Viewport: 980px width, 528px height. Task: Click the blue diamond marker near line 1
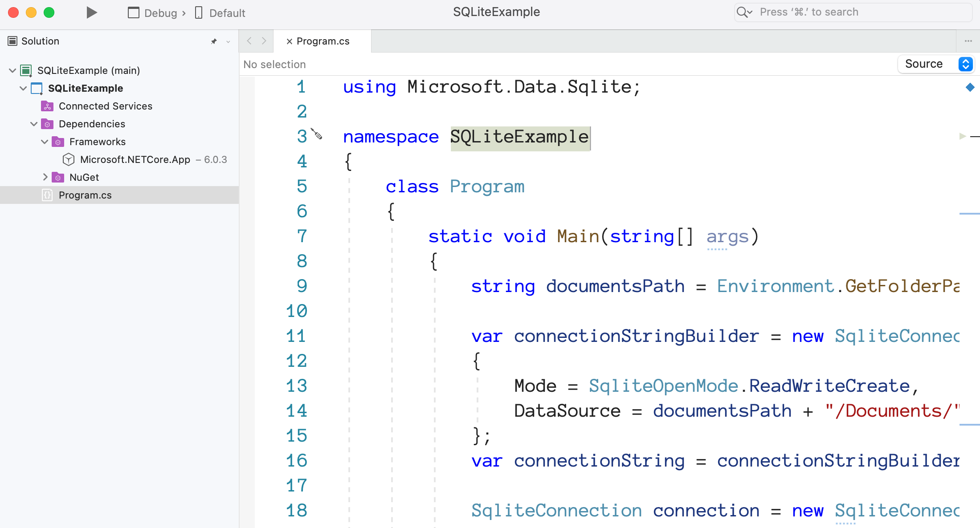(971, 87)
